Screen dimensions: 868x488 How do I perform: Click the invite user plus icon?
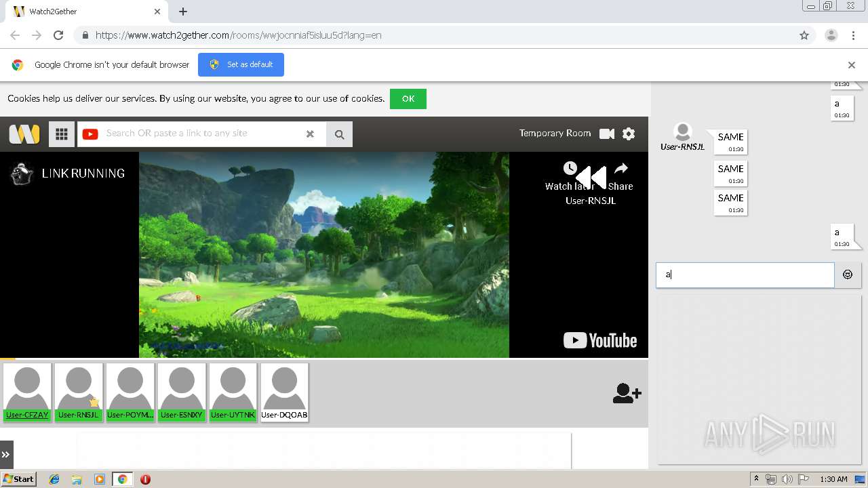coord(627,394)
